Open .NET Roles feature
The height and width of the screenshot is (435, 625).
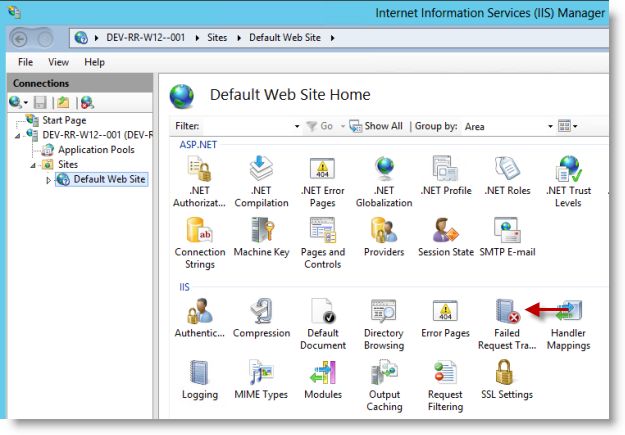(507, 175)
